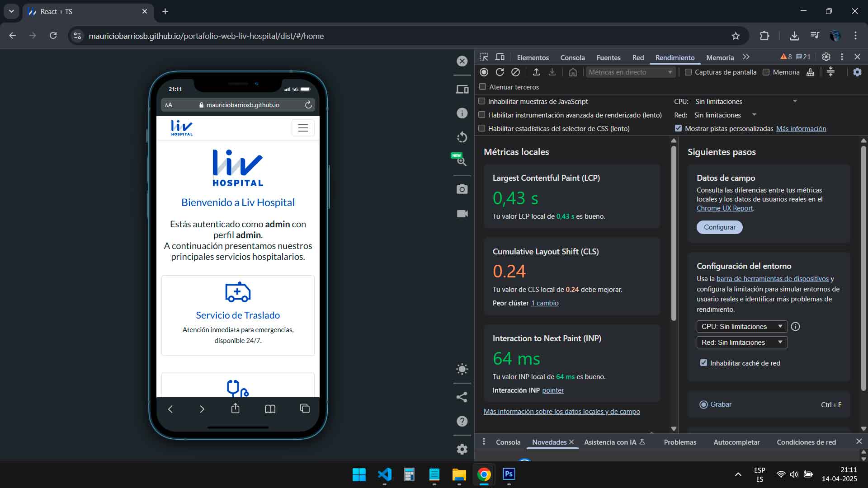Check Habilitar instrumentación avanzada de renderizado
The image size is (868, 488).
482,115
